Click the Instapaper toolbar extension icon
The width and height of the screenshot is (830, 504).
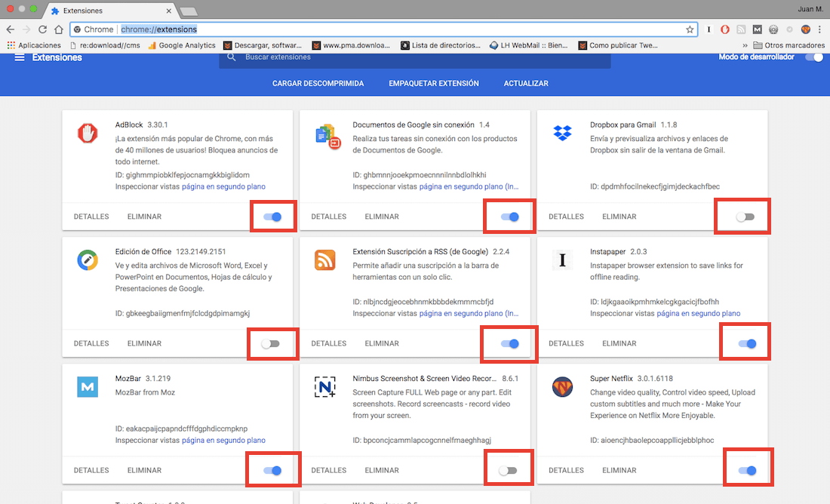point(709,29)
